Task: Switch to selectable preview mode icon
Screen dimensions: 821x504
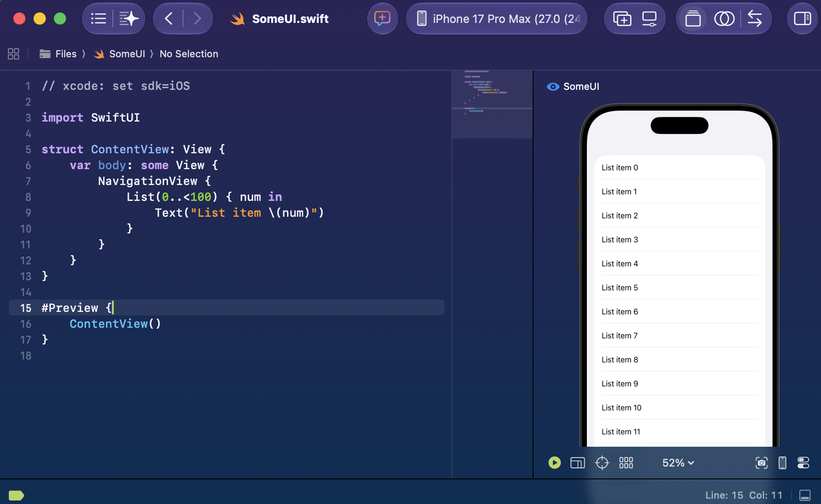Action: pyautogui.click(x=578, y=463)
